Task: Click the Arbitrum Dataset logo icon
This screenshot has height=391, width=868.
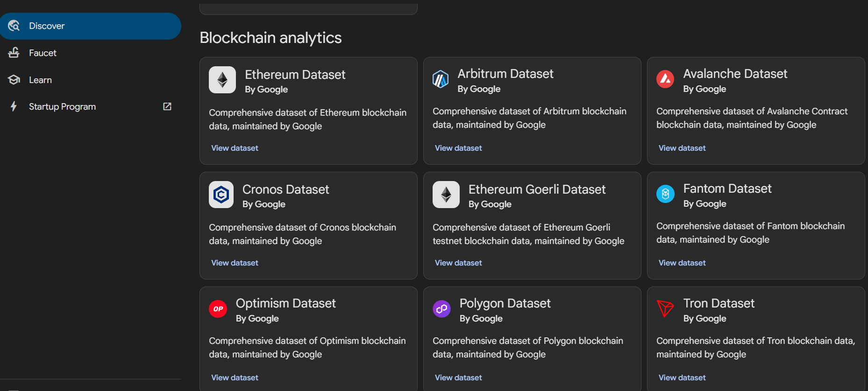Action: tap(441, 79)
